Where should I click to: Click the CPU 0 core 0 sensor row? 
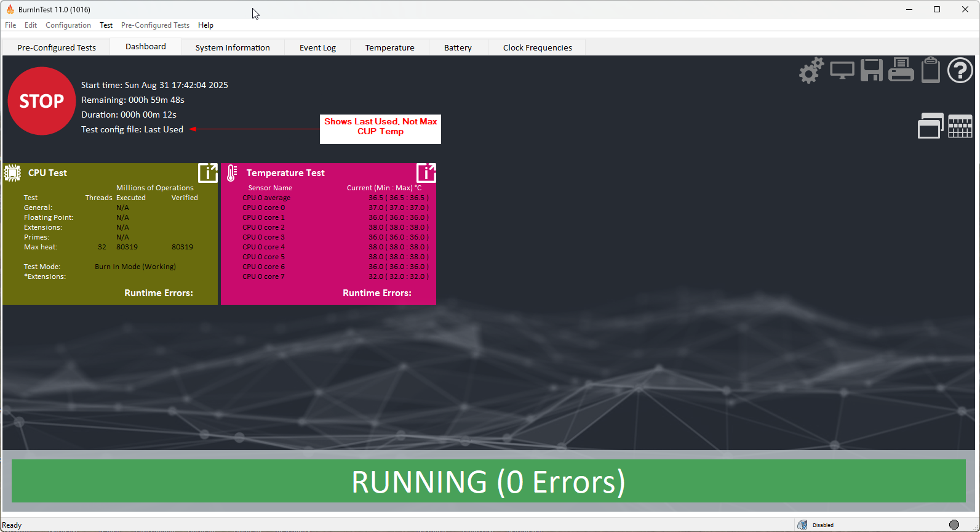(x=335, y=208)
